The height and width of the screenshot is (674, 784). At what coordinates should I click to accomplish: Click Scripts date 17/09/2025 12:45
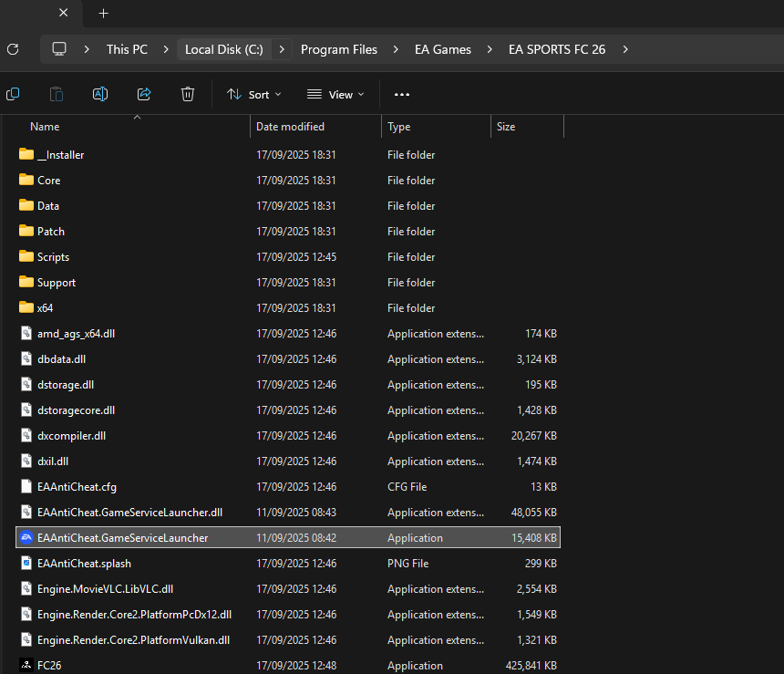point(296,256)
